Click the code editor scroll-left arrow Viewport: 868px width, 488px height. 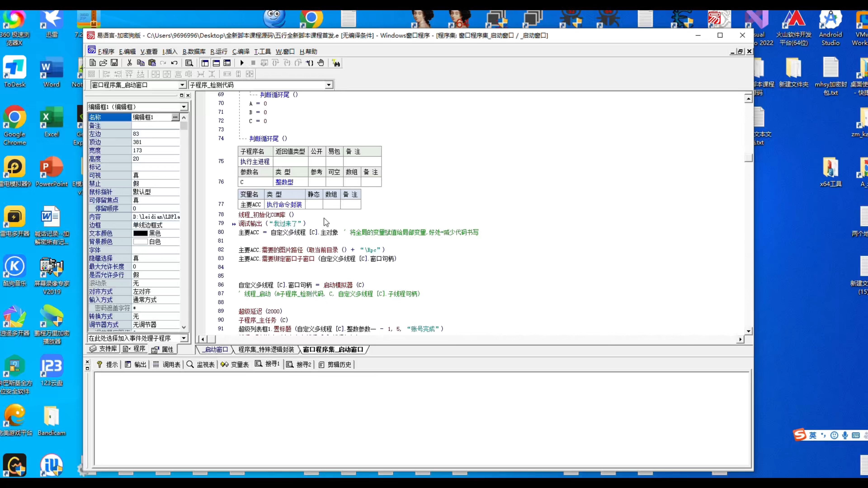[203, 339]
